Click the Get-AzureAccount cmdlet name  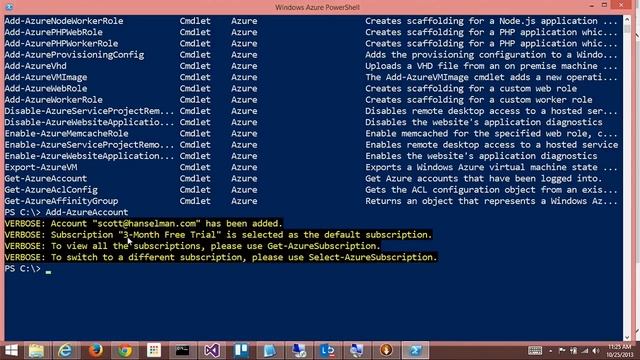click(x=46, y=178)
